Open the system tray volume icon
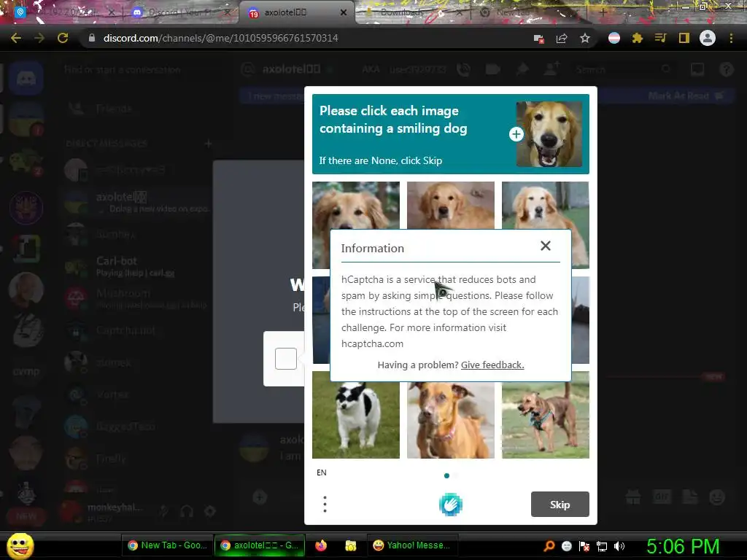The height and width of the screenshot is (560, 747). pos(619,546)
